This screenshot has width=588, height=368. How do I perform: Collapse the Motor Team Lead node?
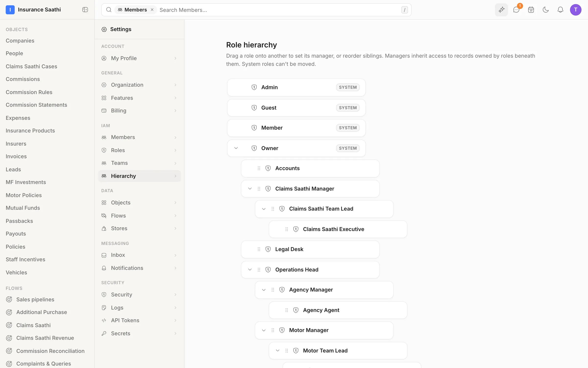pos(278,351)
